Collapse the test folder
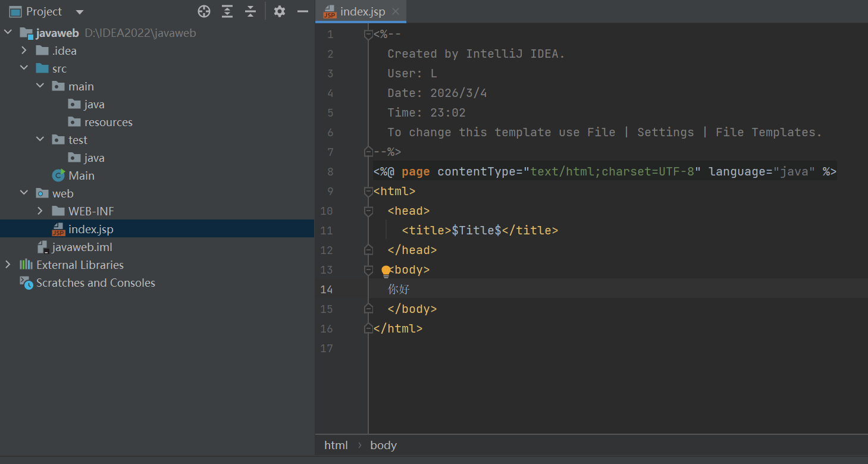This screenshot has width=868, height=464. 40,140
